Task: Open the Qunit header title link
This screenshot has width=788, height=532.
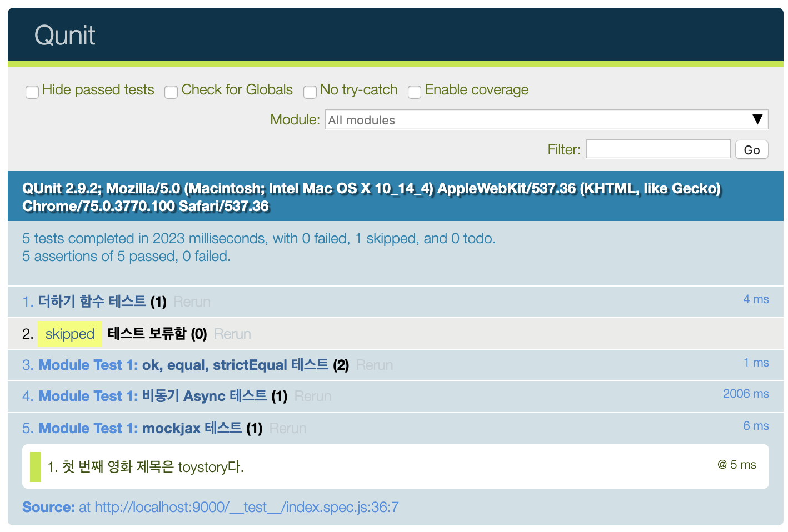Action: (64, 36)
